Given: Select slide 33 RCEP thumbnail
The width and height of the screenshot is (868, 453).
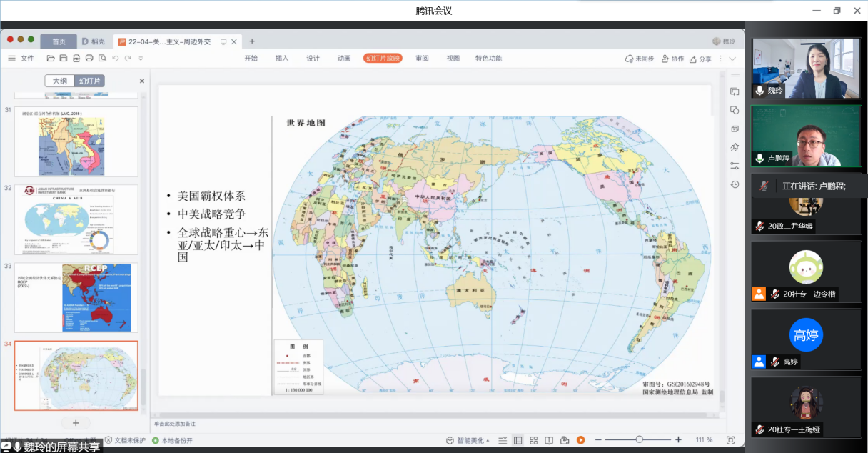Looking at the screenshot, I should [76, 297].
